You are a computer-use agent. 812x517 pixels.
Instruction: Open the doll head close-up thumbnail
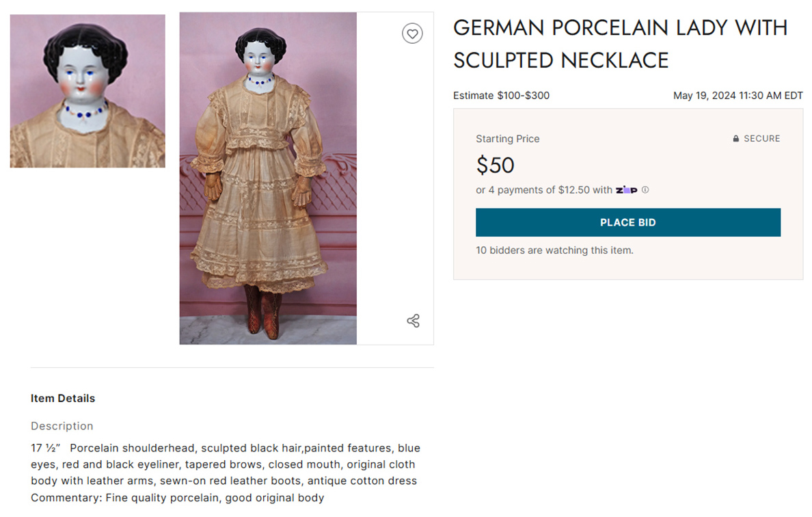(86, 90)
